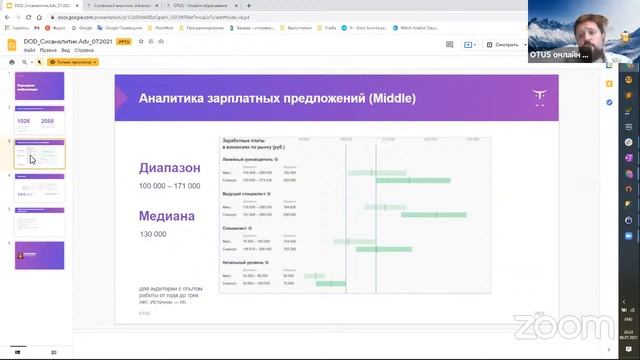The width and height of the screenshot is (640, 360).
Task: Click the magnifier zoom tool
Action: (24, 62)
